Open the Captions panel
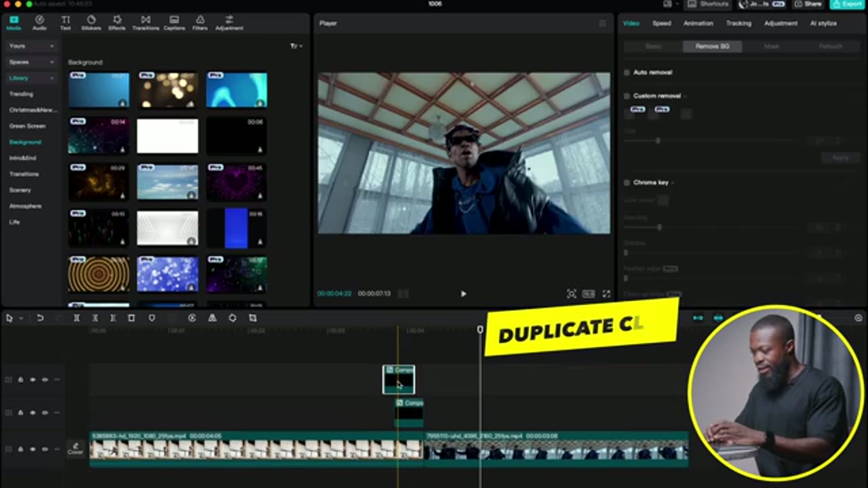 (x=174, y=23)
